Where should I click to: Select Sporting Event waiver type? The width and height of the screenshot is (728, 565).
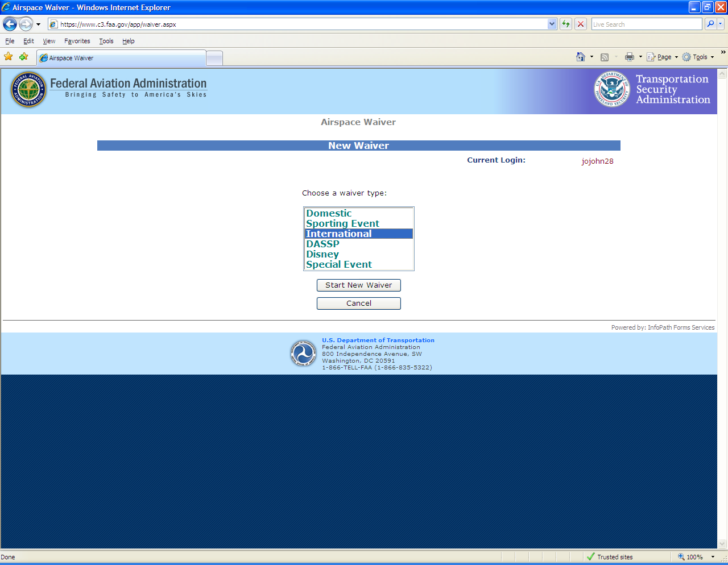click(x=358, y=223)
